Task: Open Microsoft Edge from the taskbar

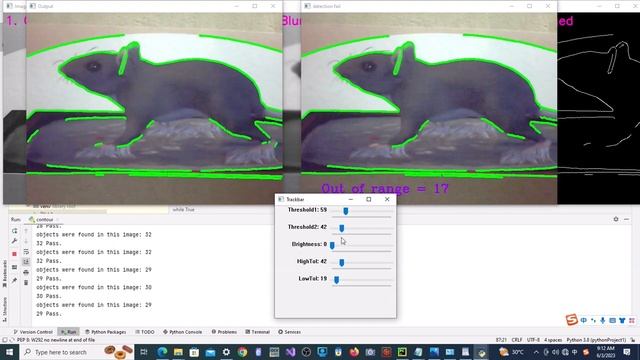Action: pos(162,352)
